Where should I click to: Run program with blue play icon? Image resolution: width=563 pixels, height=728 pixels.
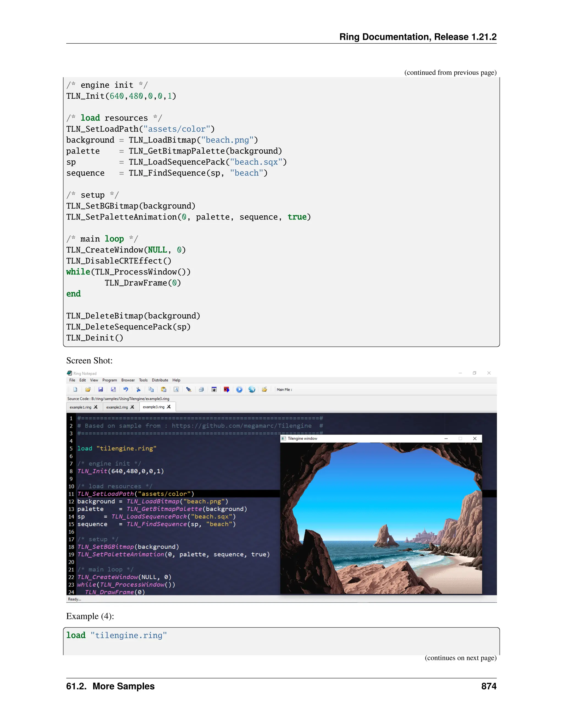pyautogui.click(x=239, y=389)
